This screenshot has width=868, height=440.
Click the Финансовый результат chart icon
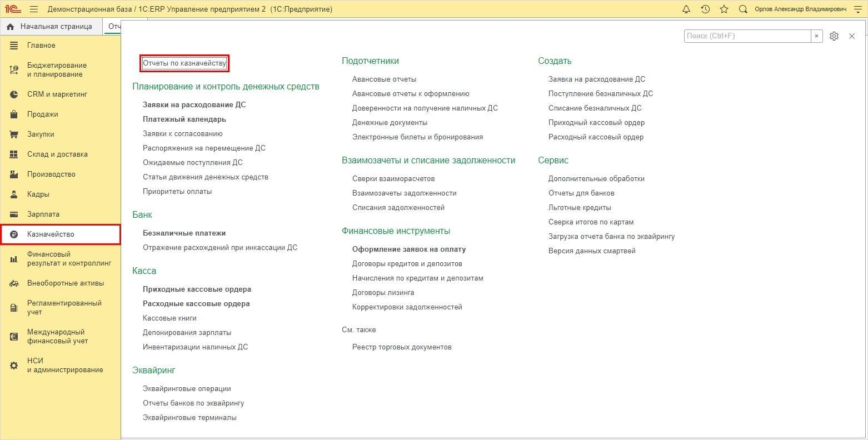pos(14,259)
